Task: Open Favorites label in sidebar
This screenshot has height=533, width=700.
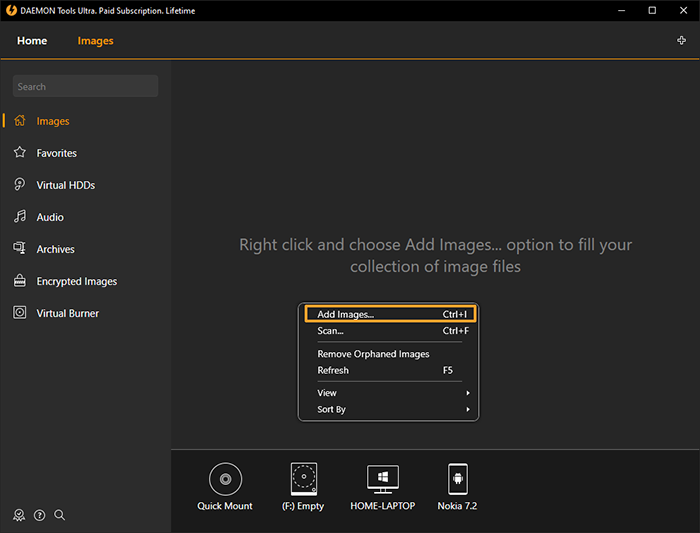Action: [57, 153]
